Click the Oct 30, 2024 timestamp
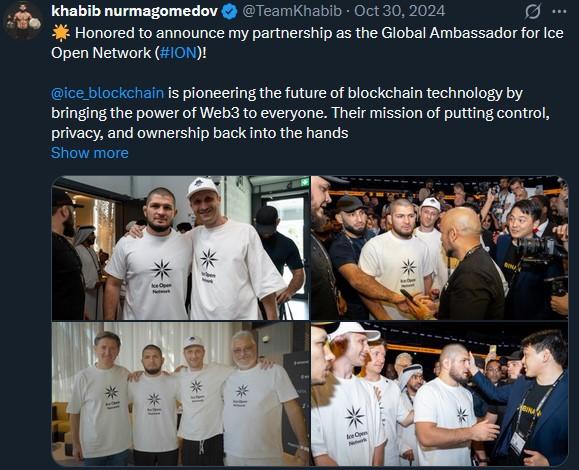This screenshot has width=579, height=470. pyautogui.click(x=400, y=11)
